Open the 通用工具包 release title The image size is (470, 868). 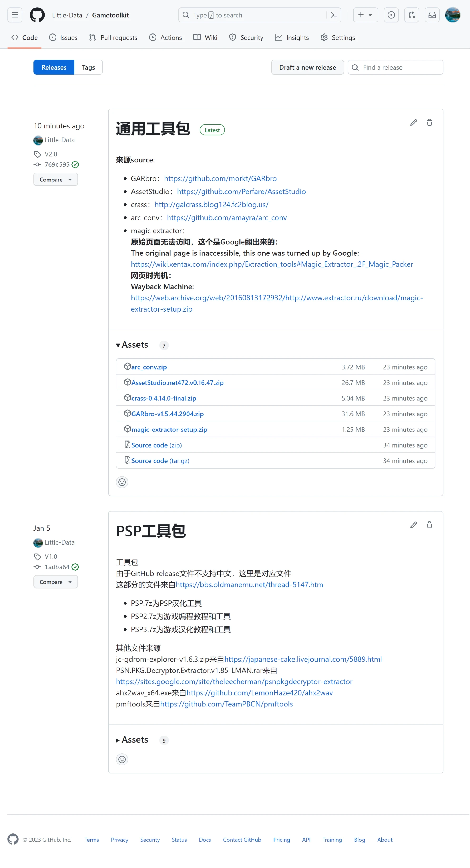(153, 129)
